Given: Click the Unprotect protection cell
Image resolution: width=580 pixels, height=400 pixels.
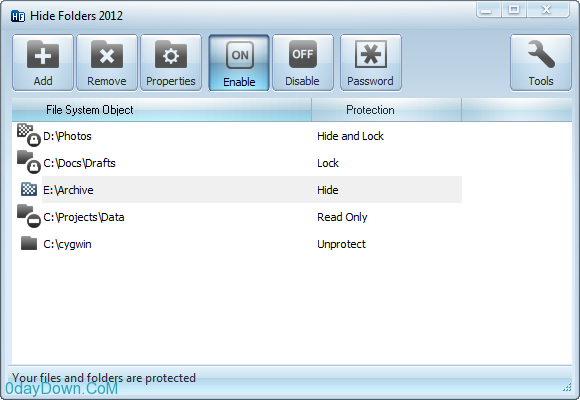Looking at the screenshot, I should 341,244.
